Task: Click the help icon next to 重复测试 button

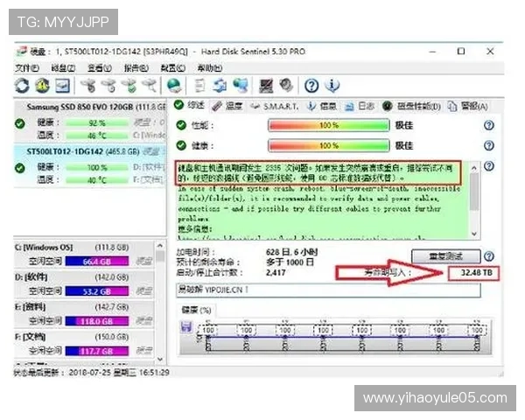Action: 489,256
